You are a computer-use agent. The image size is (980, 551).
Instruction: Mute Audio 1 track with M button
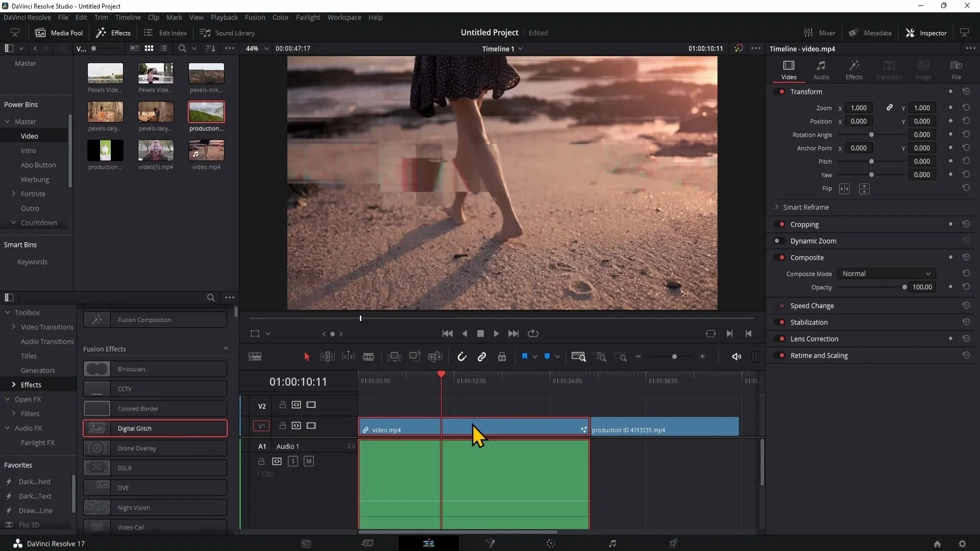[x=308, y=461]
